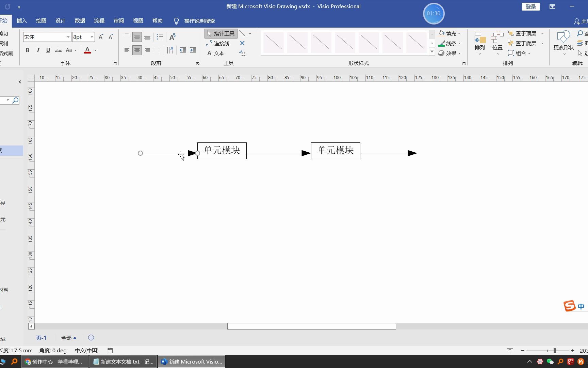
Task: Adjust the zoom slider handle
Action: pyautogui.click(x=554, y=350)
